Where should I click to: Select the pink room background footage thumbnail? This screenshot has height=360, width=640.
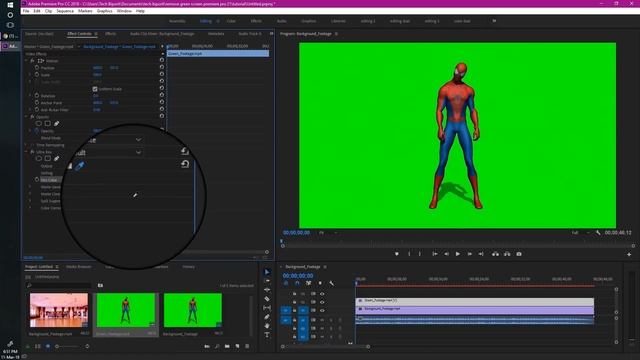[59, 310]
